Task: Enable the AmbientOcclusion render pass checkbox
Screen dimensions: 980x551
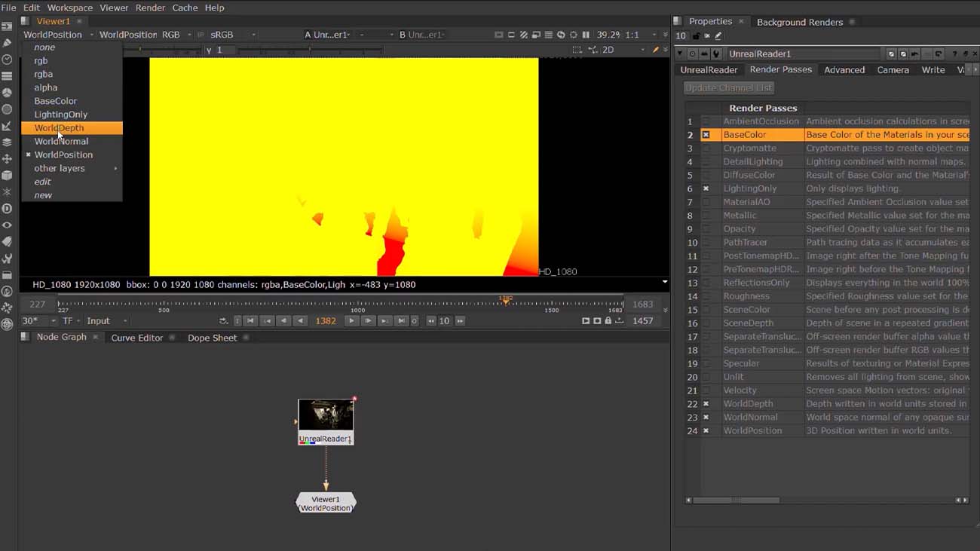Action: (x=706, y=121)
